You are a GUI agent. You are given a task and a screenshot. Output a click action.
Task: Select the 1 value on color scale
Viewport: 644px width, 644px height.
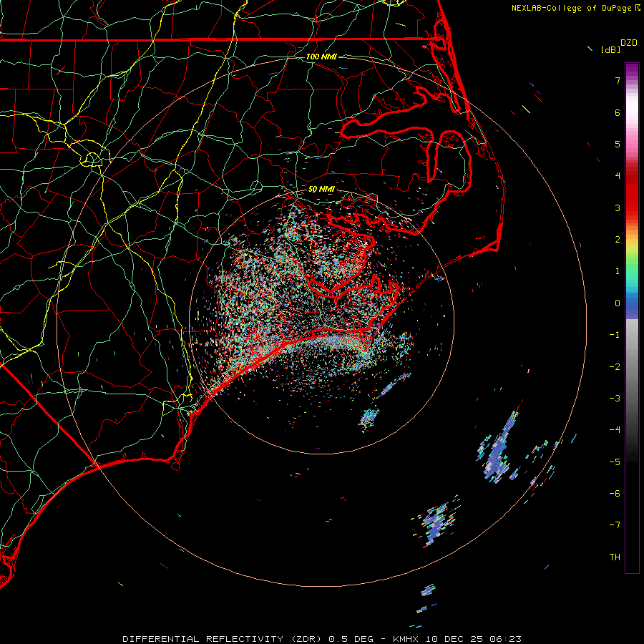pos(618,271)
